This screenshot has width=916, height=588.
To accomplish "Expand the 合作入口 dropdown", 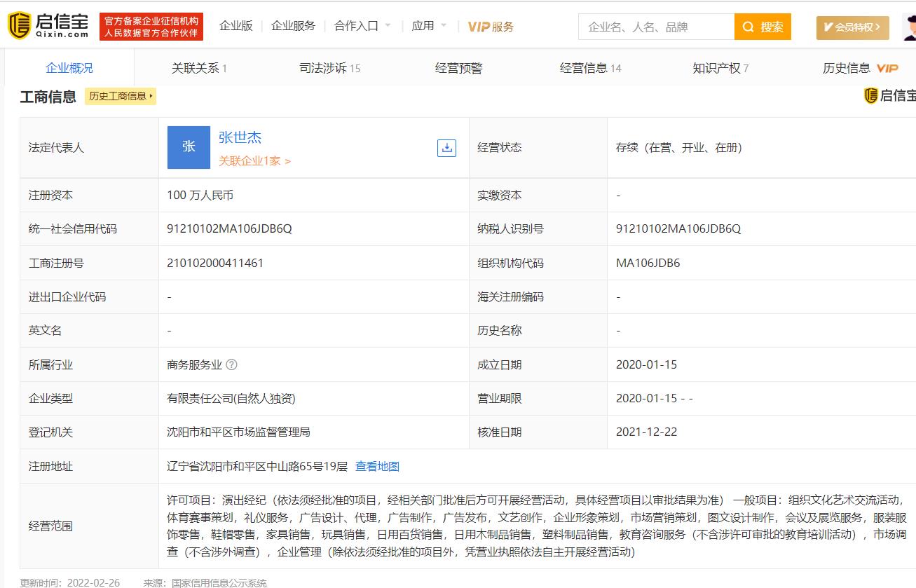I will [x=362, y=26].
